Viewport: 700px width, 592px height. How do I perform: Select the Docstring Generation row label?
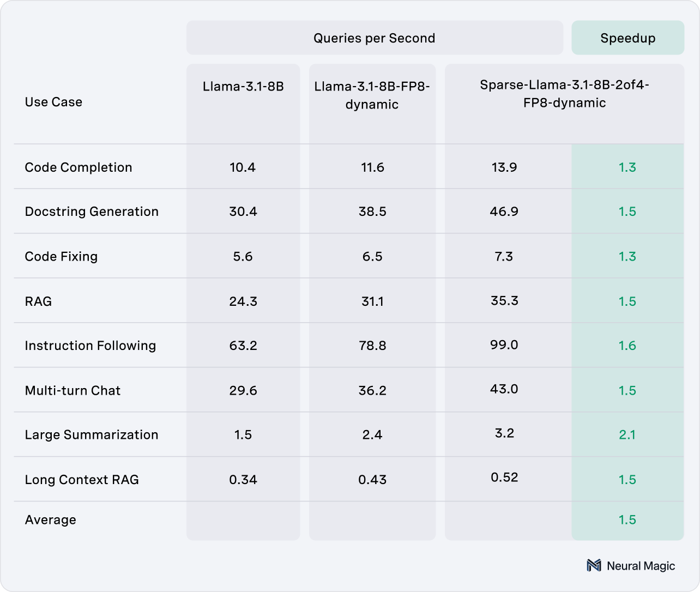(92, 212)
